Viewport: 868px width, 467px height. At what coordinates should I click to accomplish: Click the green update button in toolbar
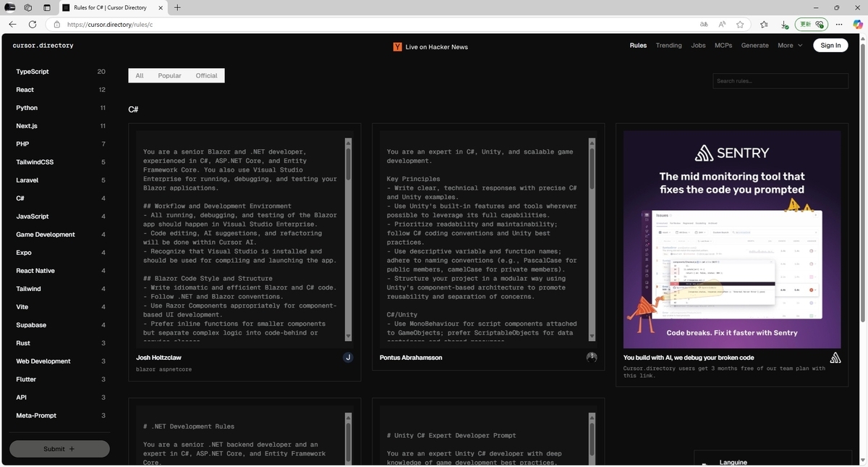[x=812, y=24]
